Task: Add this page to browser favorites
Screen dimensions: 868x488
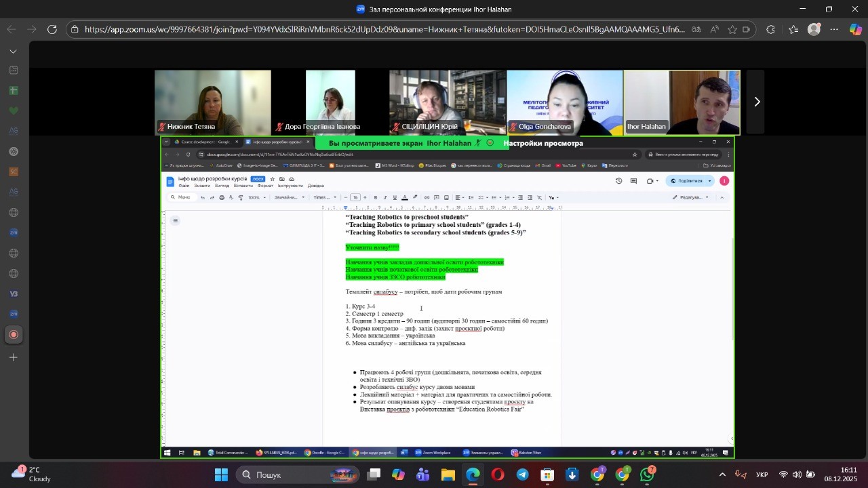Action: tap(732, 29)
